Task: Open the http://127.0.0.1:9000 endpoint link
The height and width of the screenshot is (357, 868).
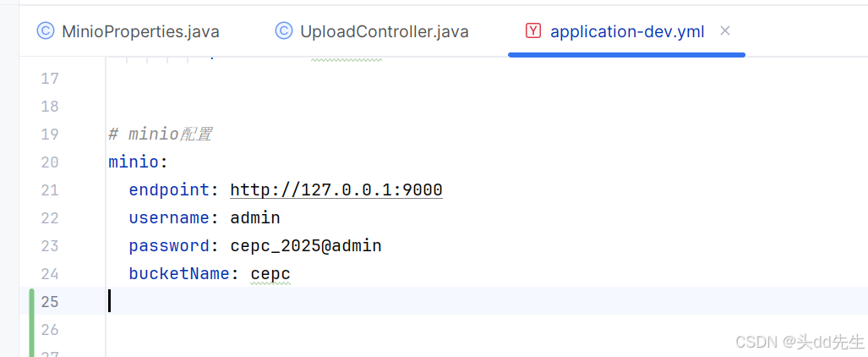Action: pos(336,190)
